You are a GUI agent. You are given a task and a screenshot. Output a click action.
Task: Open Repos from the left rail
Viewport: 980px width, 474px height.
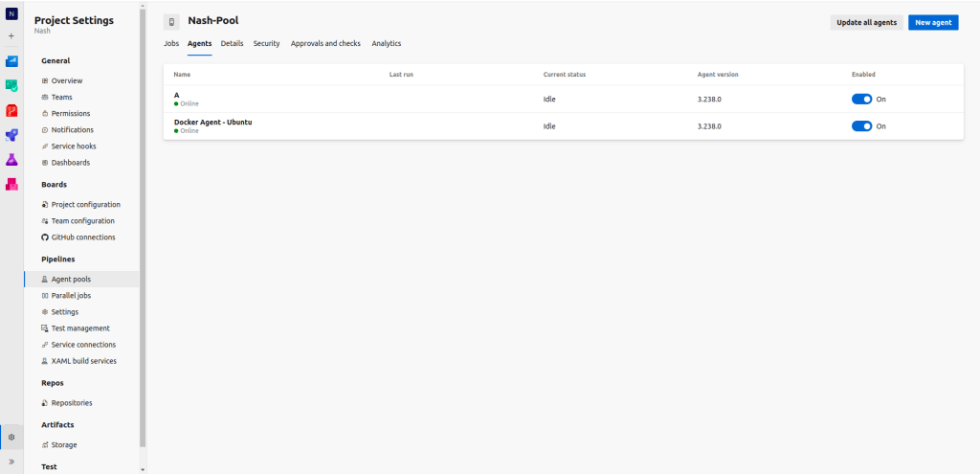tap(11, 110)
